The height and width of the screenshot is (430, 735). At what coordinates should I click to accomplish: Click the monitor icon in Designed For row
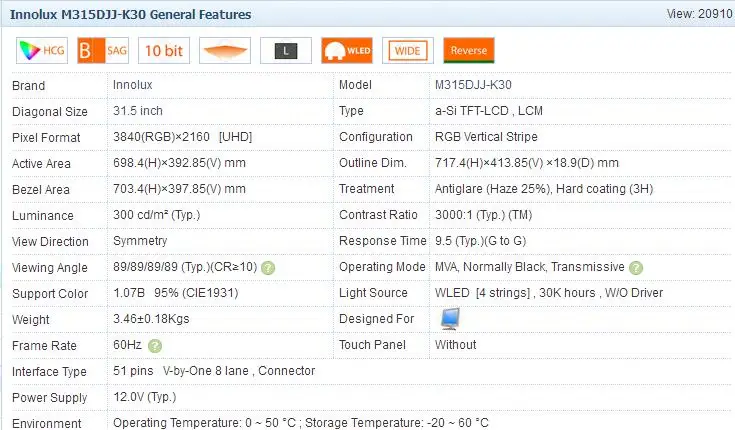click(450, 319)
